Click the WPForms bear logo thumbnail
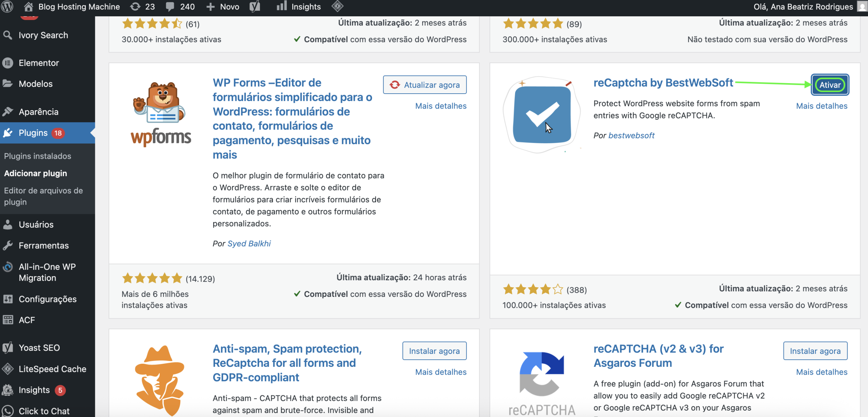868x417 pixels. coord(161,114)
